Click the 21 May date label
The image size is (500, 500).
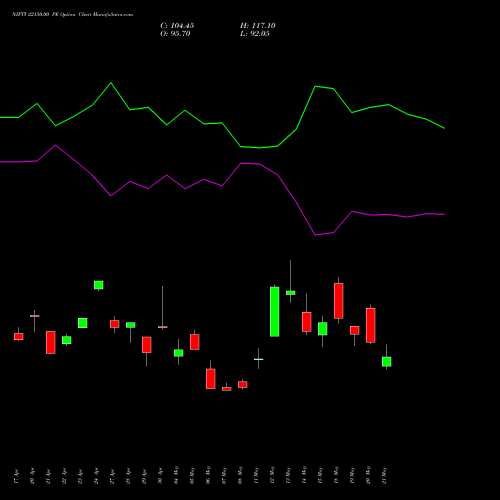pos(384,475)
